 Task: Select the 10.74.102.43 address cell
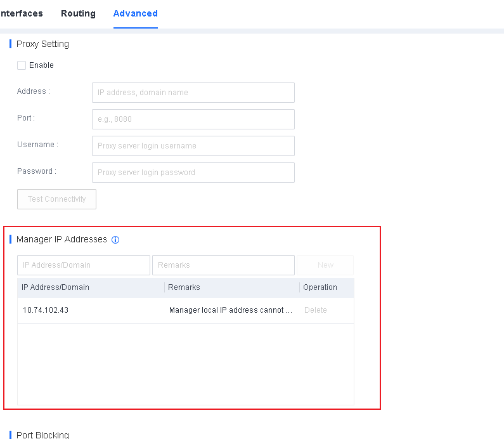46,310
